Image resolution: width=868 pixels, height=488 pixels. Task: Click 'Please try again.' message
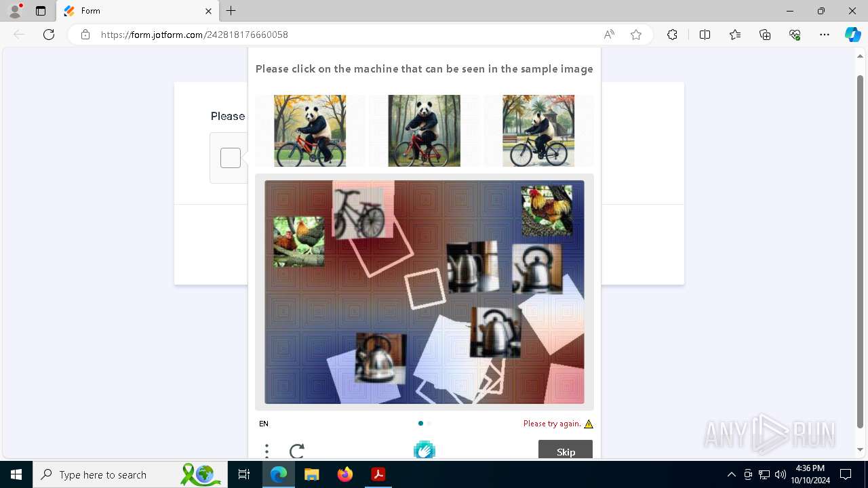click(552, 424)
